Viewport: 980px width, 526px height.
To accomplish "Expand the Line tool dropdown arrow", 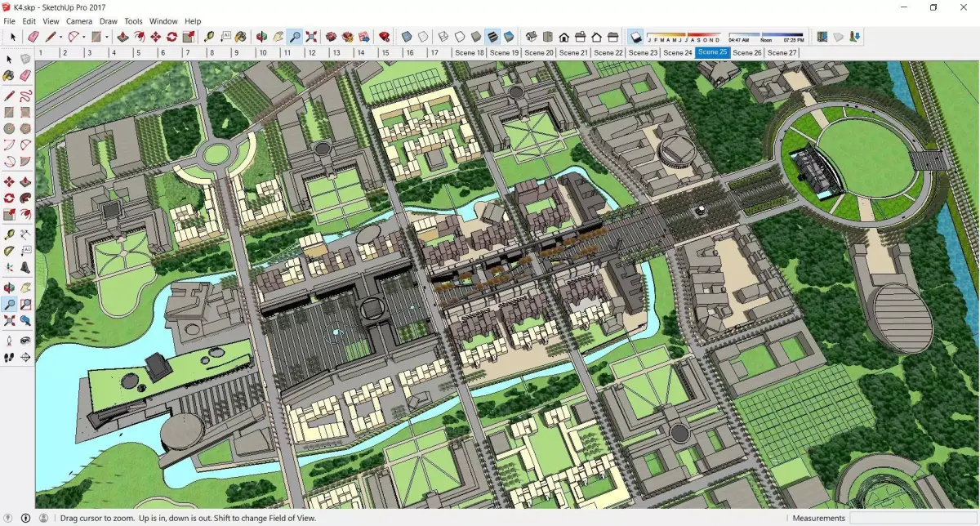I will click(x=62, y=37).
